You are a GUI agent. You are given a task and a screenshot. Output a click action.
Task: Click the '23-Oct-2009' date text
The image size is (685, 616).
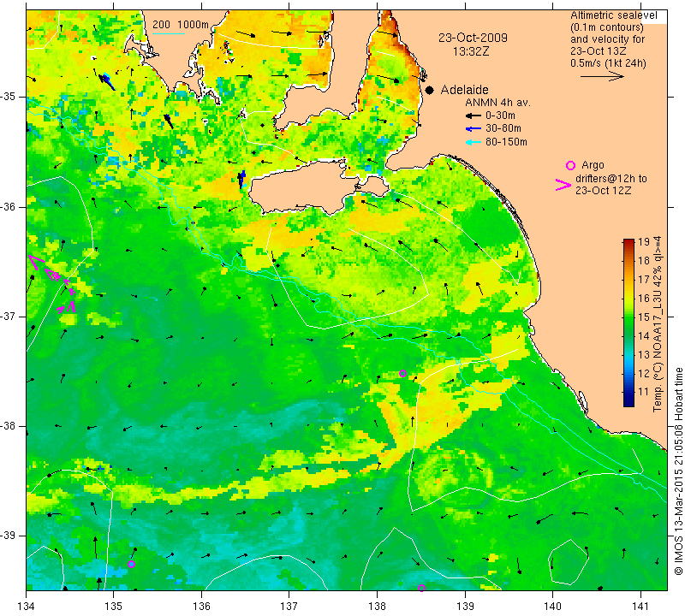coord(473,38)
